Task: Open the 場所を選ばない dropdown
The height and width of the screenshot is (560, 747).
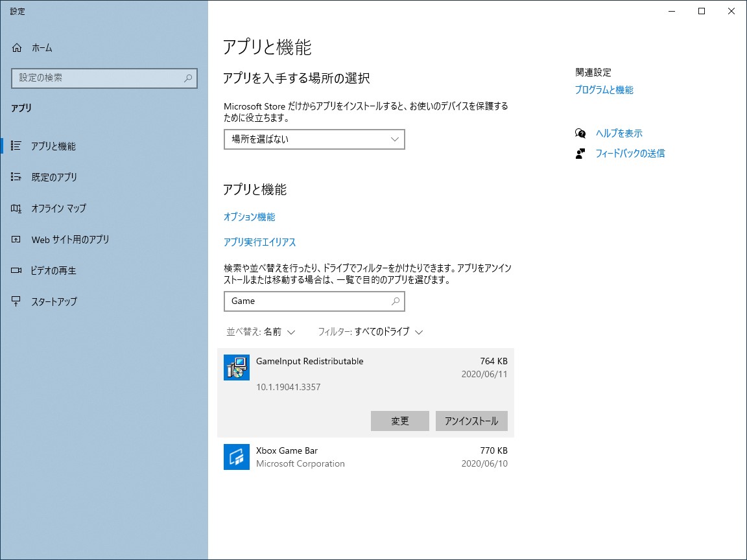Action: point(314,139)
